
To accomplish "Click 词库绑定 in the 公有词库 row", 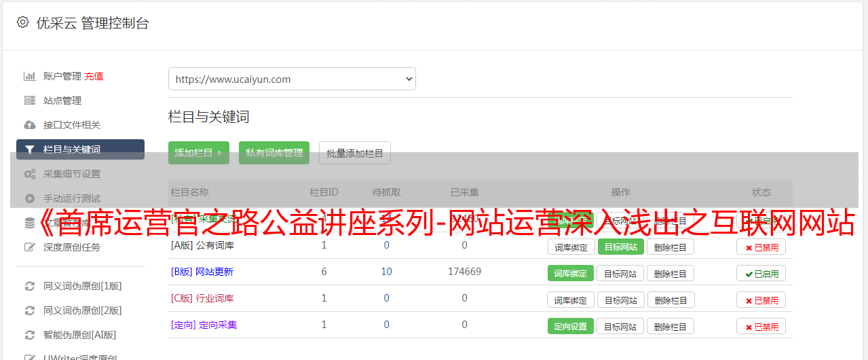I will (x=571, y=247).
